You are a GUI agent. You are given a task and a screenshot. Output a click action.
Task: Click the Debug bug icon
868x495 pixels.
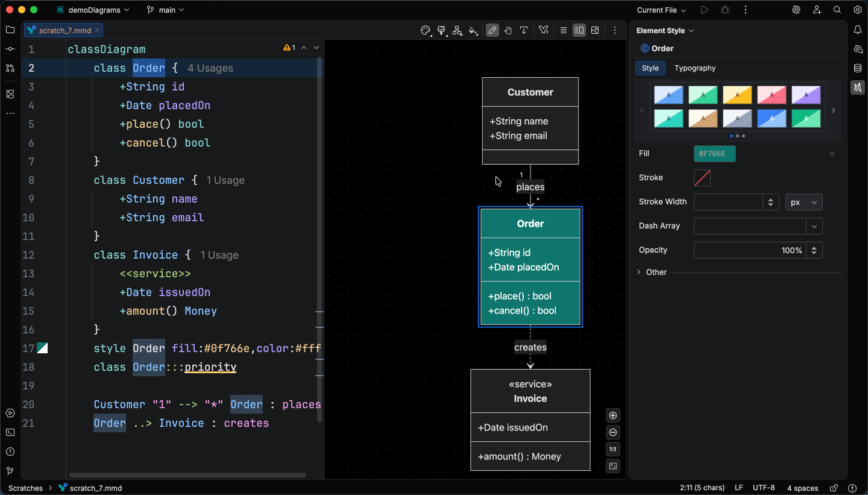click(x=725, y=10)
